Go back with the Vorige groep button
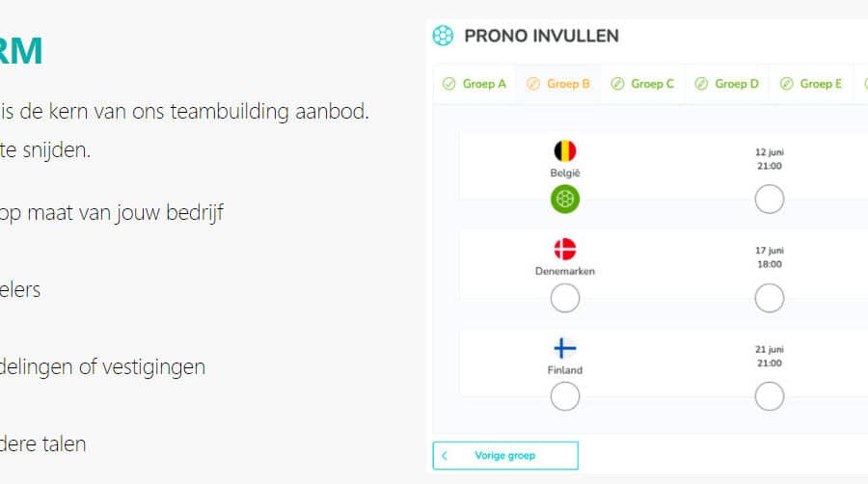The height and width of the screenshot is (484, 868). point(505,455)
